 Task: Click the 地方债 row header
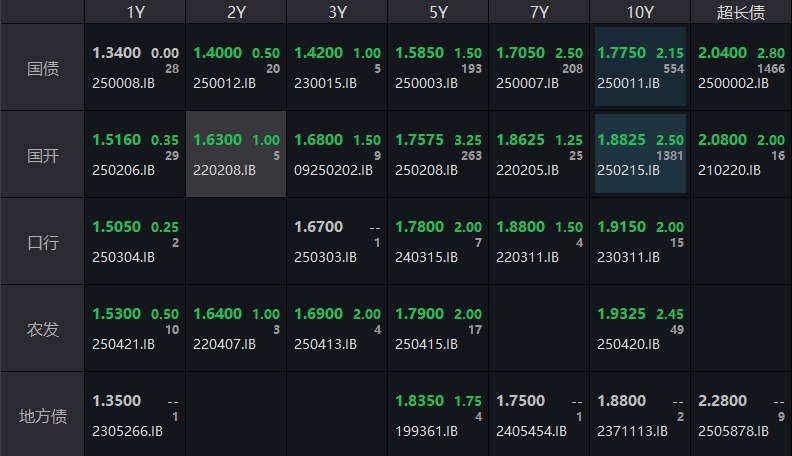[x=42, y=416]
